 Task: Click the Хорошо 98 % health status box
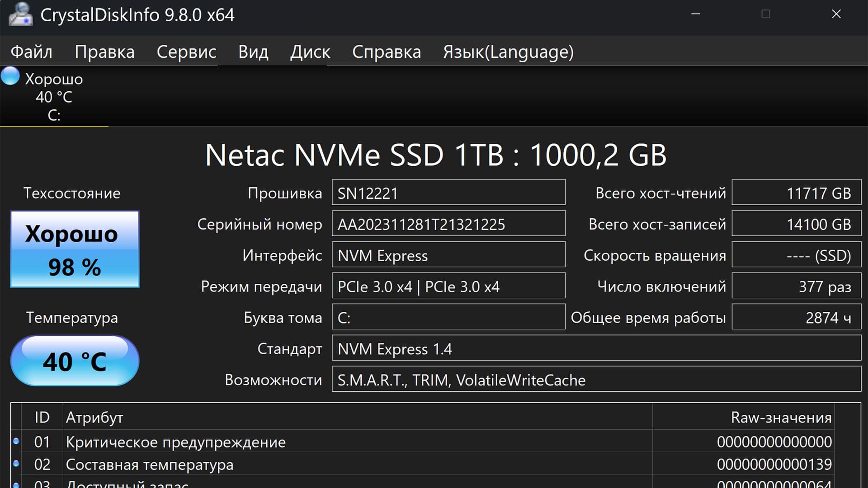click(x=75, y=249)
